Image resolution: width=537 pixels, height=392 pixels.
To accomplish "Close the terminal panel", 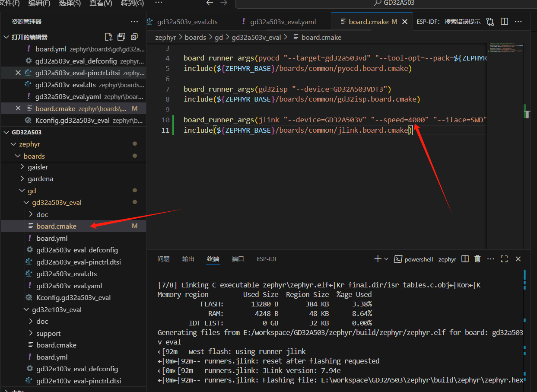I will 518,259.
